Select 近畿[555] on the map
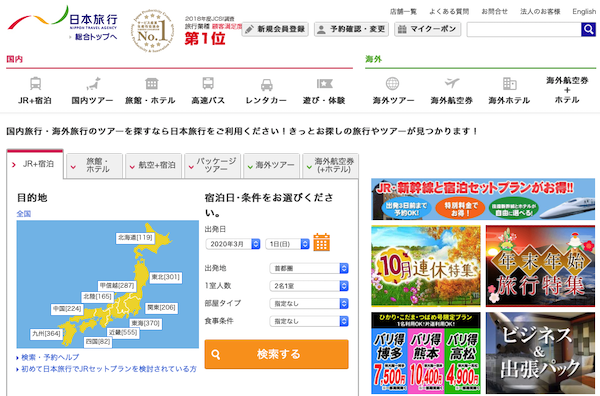Viewport: 600px width, 396px height. pos(123,332)
